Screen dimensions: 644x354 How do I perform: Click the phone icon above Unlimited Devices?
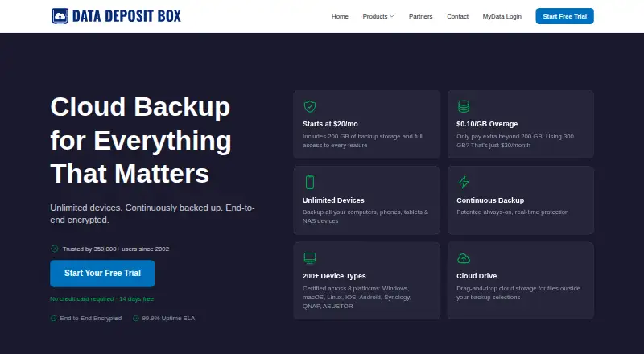pyautogui.click(x=310, y=183)
